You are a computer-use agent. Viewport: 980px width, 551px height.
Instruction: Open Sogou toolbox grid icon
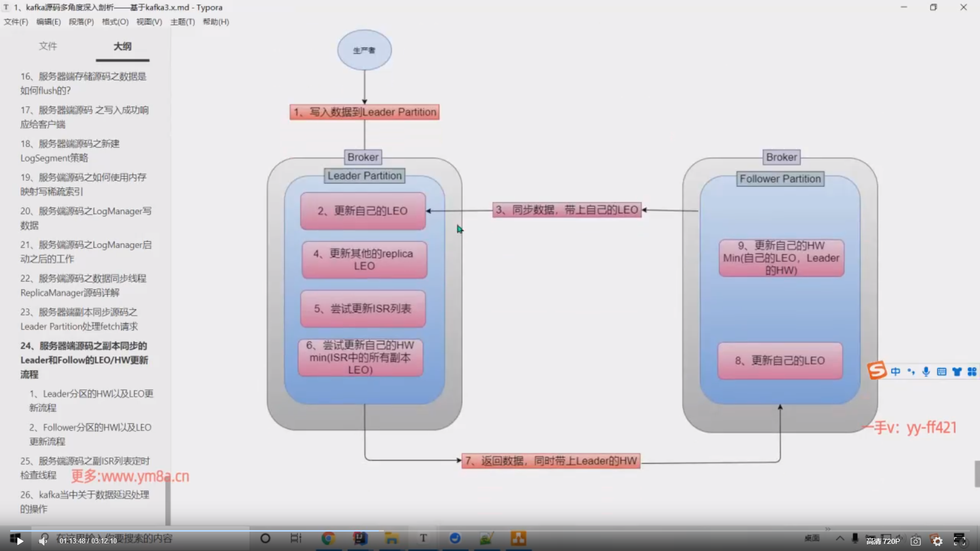click(972, 371)
